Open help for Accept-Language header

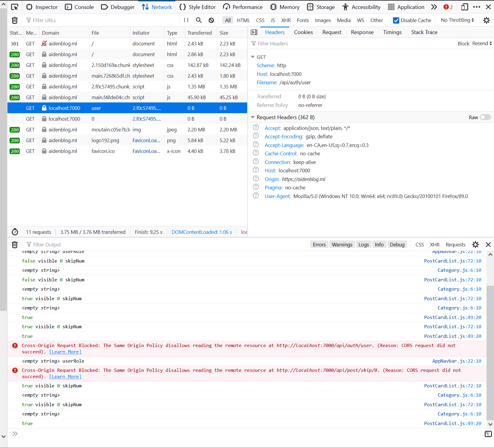[256, 145]
